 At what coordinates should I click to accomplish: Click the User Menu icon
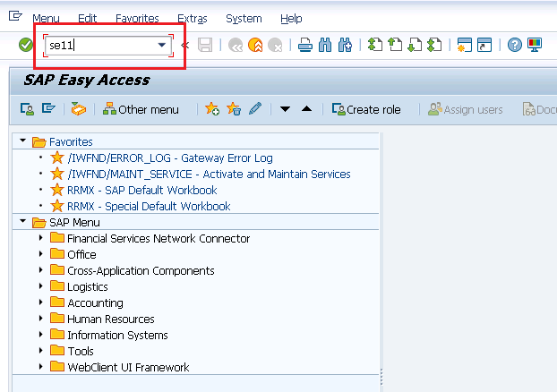coord(27,109)
